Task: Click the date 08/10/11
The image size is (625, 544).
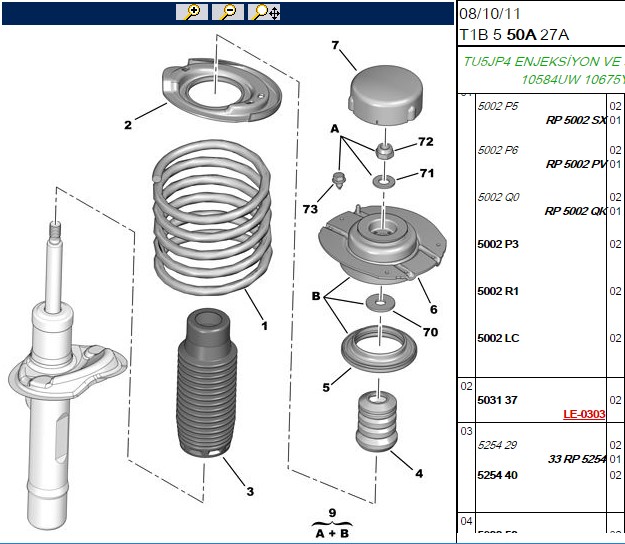Action: coord(489,14)
